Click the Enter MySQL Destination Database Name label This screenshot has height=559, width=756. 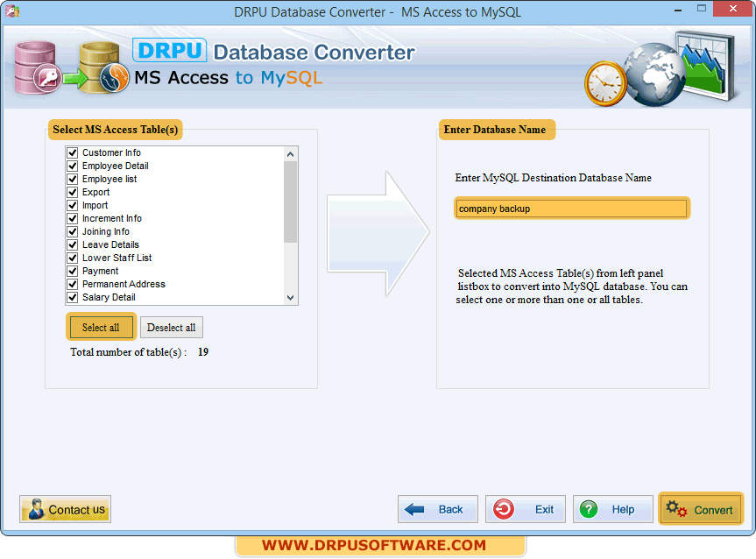click(x=553, y=178)
